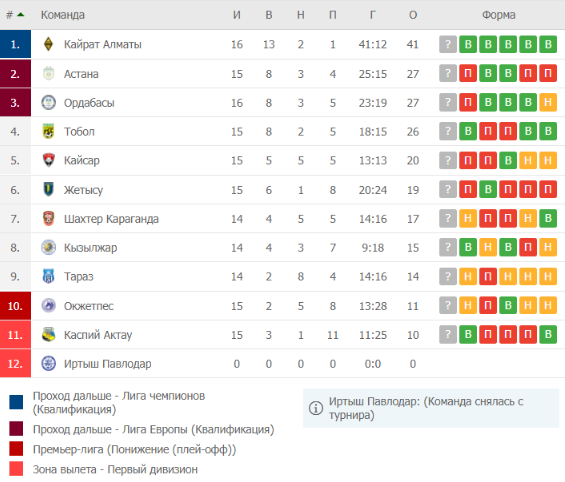Click the Астана team crest icon
This screenshot has width=565, height=482.
click(48, 73)
